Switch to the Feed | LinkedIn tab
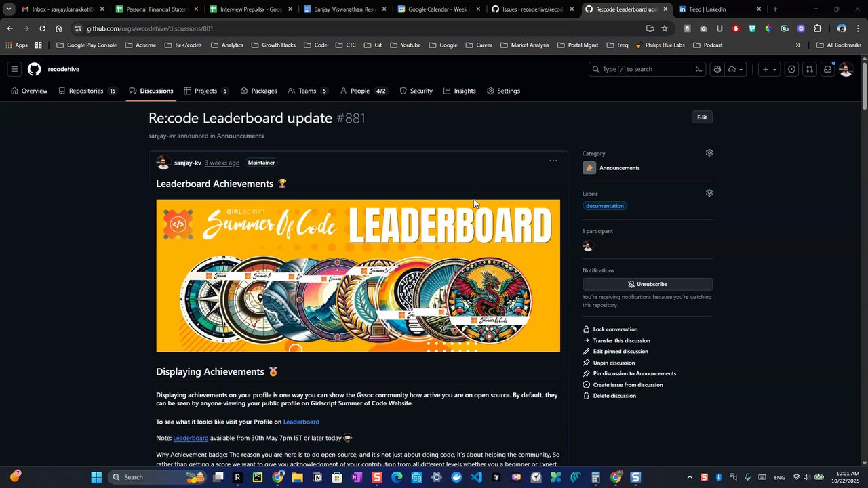Viewport: 868px width, 488px height. tap(720, 9)
